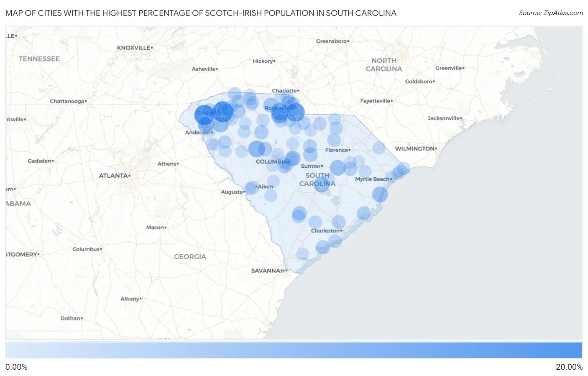Click the WILMINGTON city label
This screenshot has height=376, width=588.
(x=415, y=148)
